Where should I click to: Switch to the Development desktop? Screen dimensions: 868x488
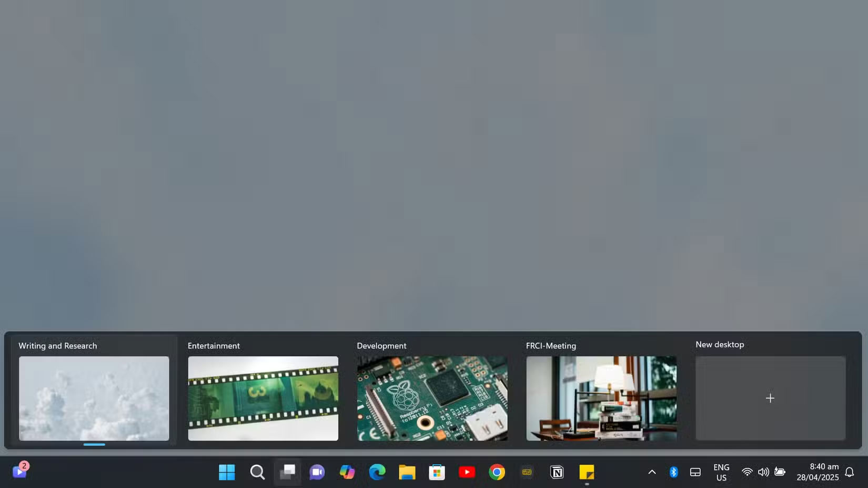(x=432, y=399)
